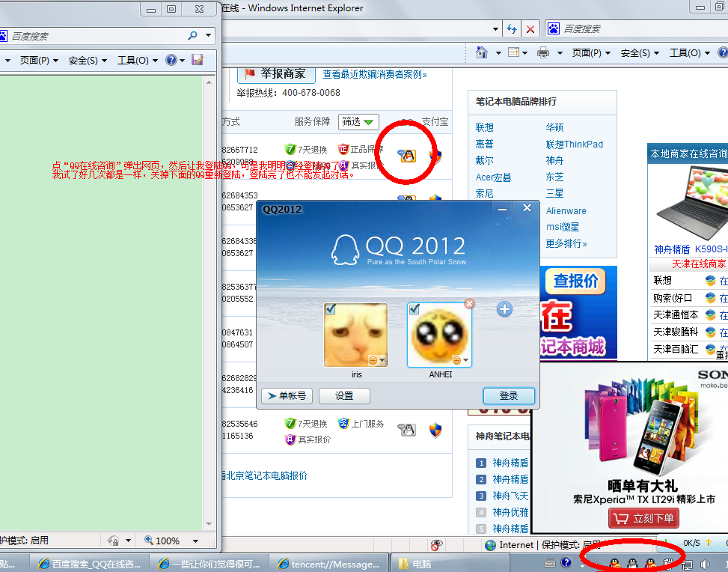The width and height of the screenshot is (728, 572).
Task: Click the 立刻下单 button in the Sony ad
Action: [643, 518]
